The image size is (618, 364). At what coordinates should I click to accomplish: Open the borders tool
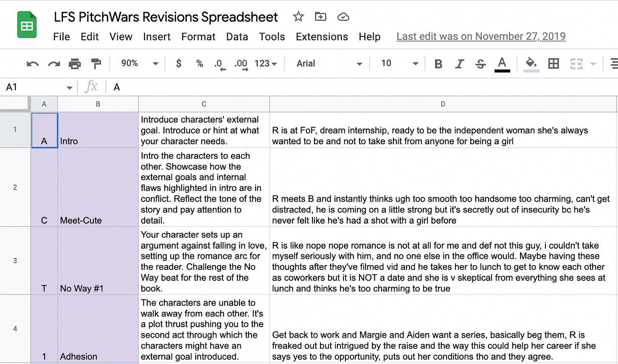[553, 64]
